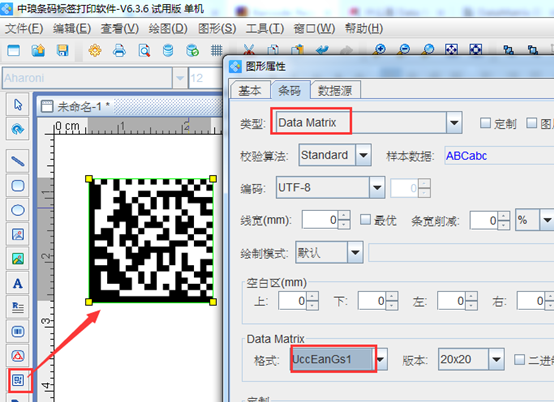Select the rounded rectangle tool
The width and height of the screenshot is (554, 402).
click(x=18, y=186)
